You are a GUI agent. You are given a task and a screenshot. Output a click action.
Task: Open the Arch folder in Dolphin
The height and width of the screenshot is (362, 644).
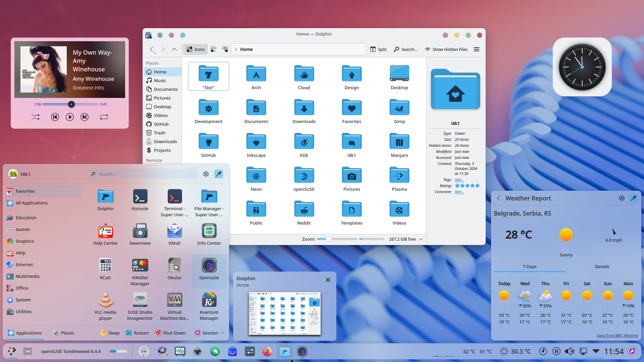pyautogui.click(x=256, y=77)
